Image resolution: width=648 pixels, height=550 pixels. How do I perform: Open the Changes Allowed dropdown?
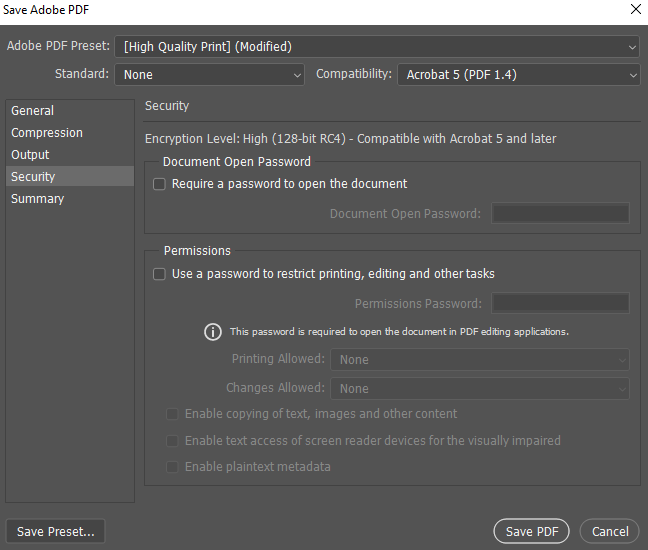(480, 388)
